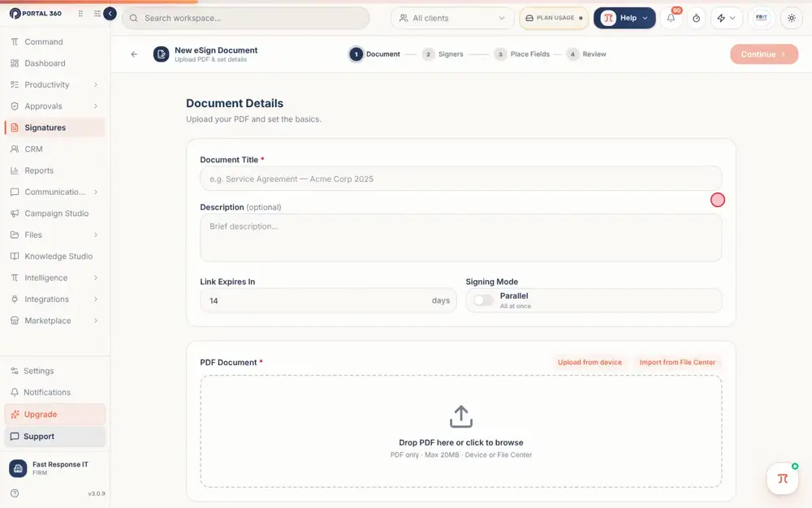812x508 pixels.
Task: Click the list layout icon in the header
Action: point(97,14)
